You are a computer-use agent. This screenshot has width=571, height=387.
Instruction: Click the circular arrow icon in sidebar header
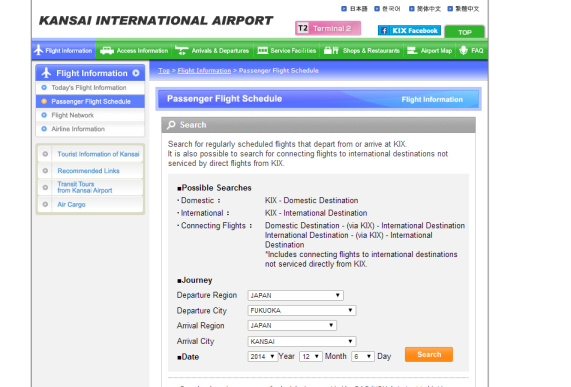pyautogui.click(x=136, y=73)
